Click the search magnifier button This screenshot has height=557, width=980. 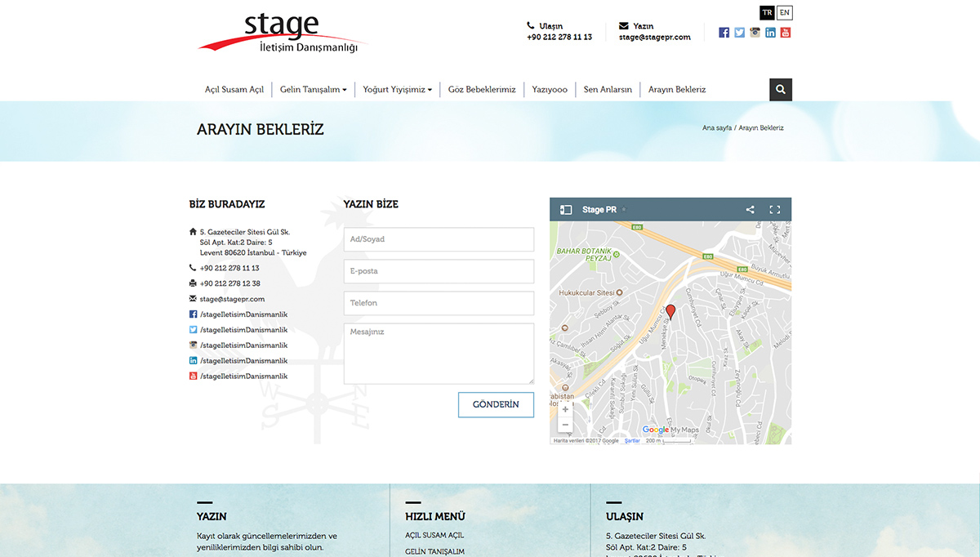(781, 90)
